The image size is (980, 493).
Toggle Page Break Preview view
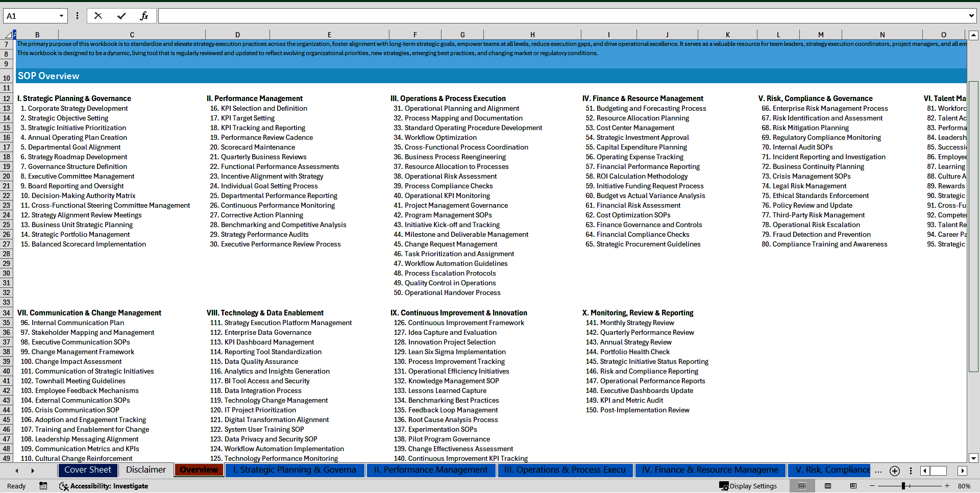tap(854, 486)
